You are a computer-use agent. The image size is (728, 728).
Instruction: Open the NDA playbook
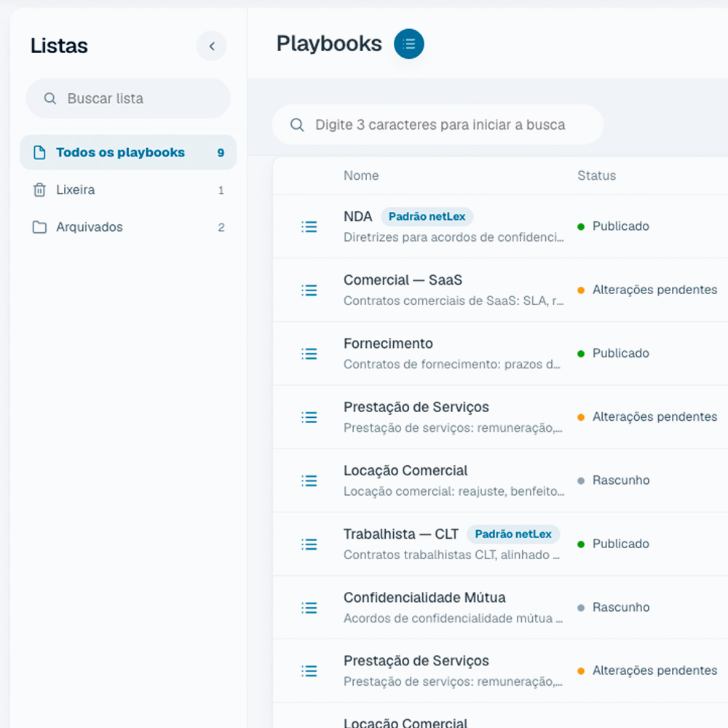pyautogui.click(x=357, y=216)
